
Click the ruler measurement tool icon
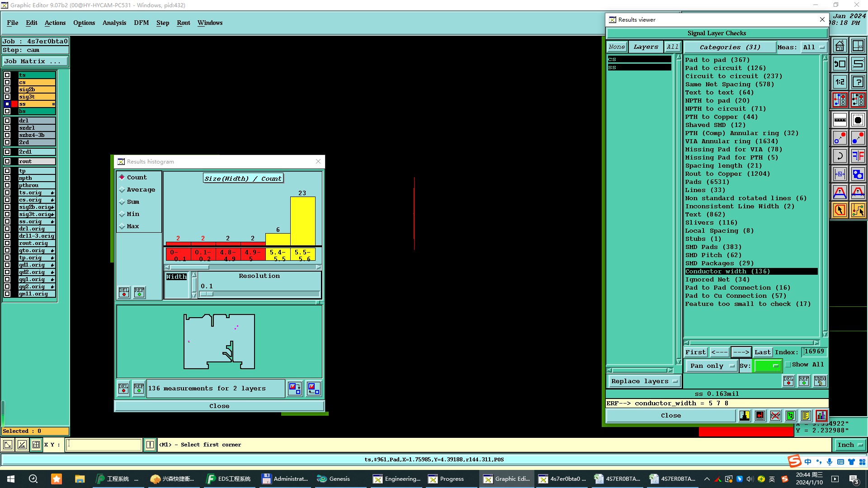840,120
